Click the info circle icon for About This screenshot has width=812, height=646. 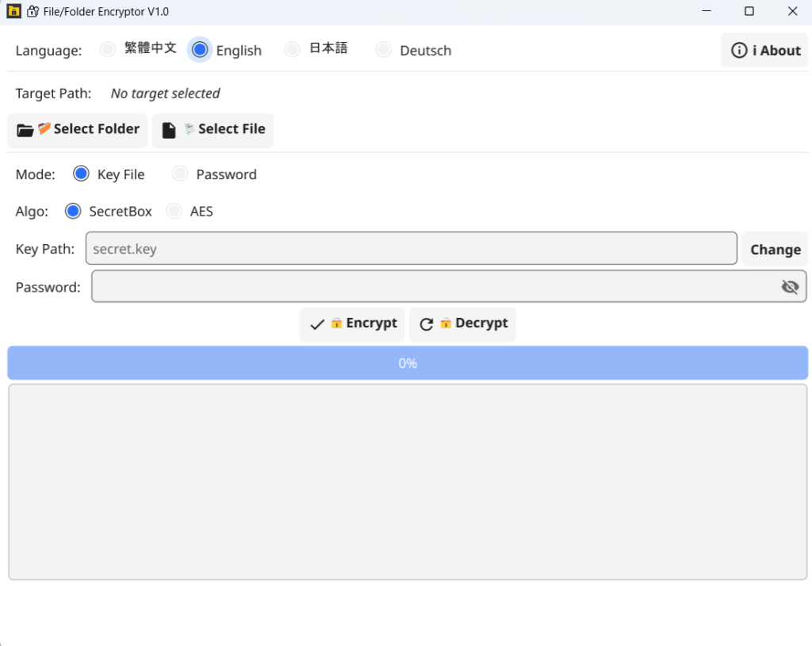(x=739, y=51)
